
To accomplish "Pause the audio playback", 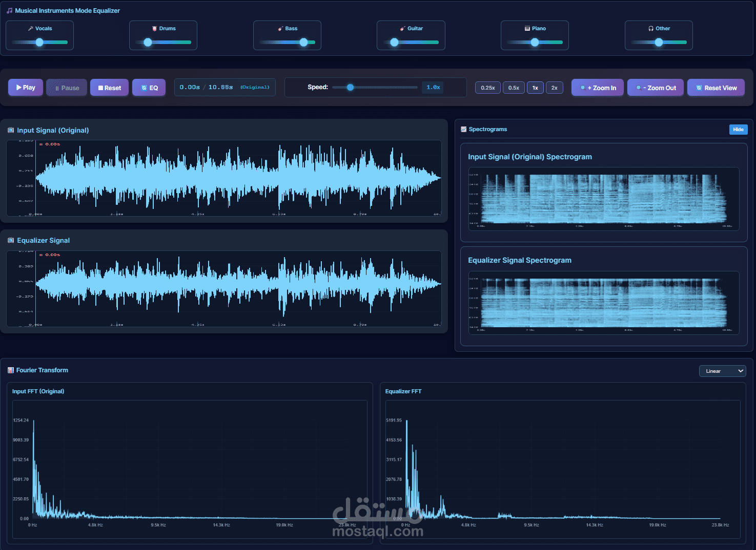I will 66,87.
